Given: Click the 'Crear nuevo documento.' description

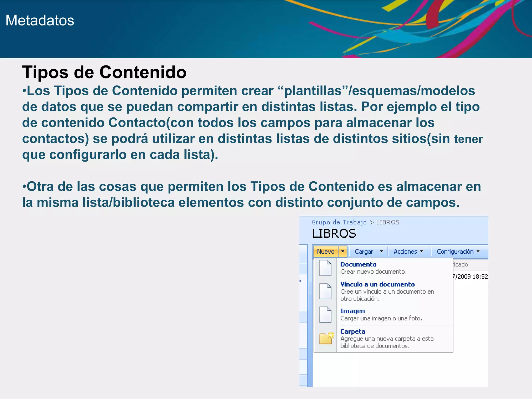Looking at the screenshot, I should 374,272.
